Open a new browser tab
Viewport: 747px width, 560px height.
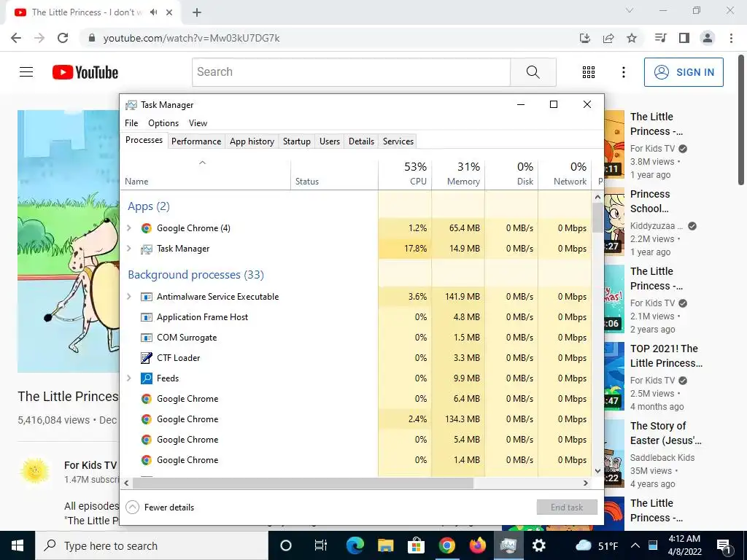pos(197,12)
